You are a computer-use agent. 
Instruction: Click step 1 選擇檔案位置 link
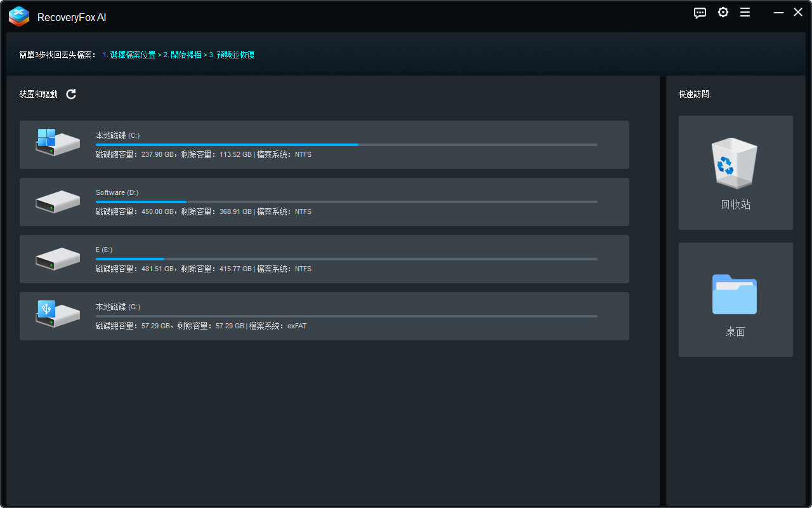coord(130,55)
